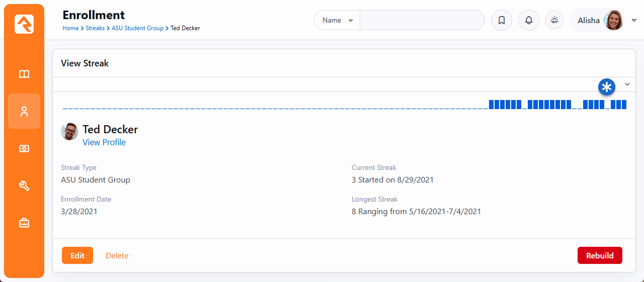Click the View Profile link
The image size is (644, 282).
point(104,142)
